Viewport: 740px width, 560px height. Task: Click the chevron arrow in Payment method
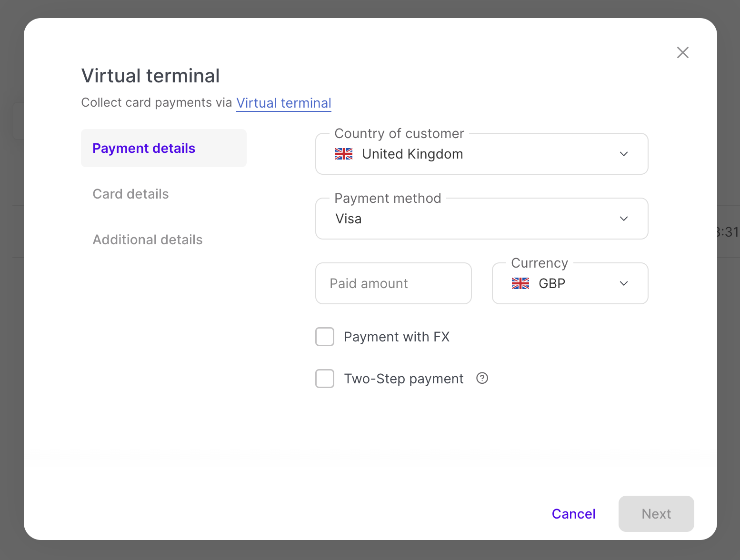(623, 219)
